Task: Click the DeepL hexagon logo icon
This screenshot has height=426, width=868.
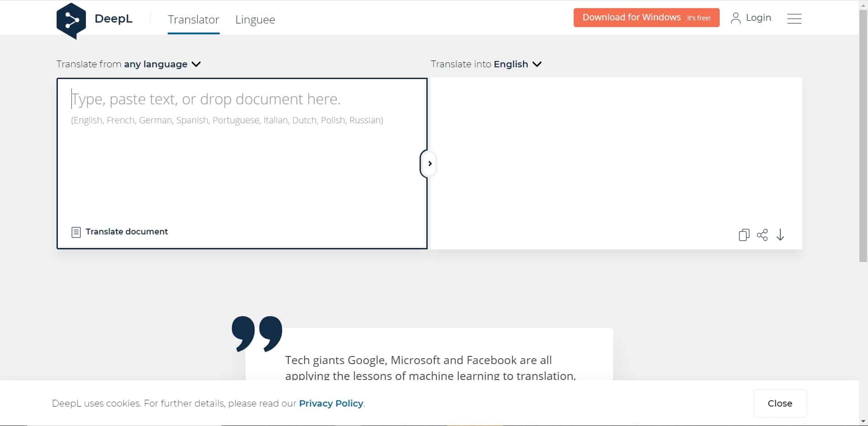Action: coord(71,21)
